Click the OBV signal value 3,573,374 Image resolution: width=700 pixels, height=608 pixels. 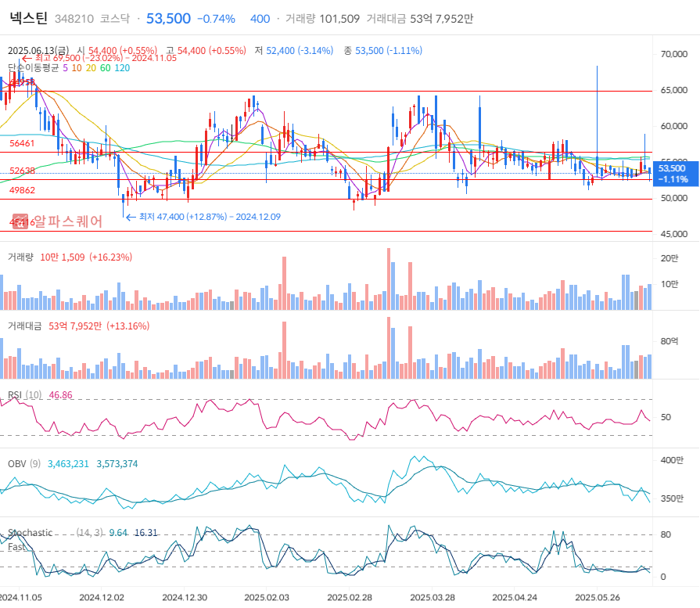pos(117,464)
